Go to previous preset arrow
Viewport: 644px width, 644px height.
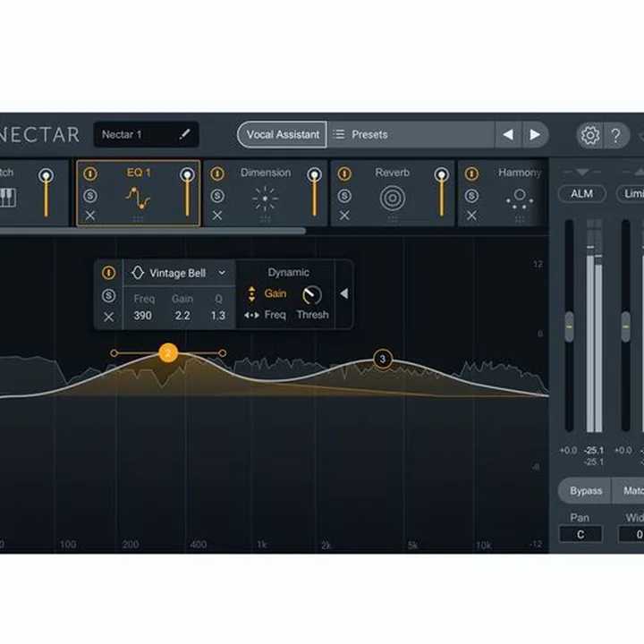[x=508, y=134]
